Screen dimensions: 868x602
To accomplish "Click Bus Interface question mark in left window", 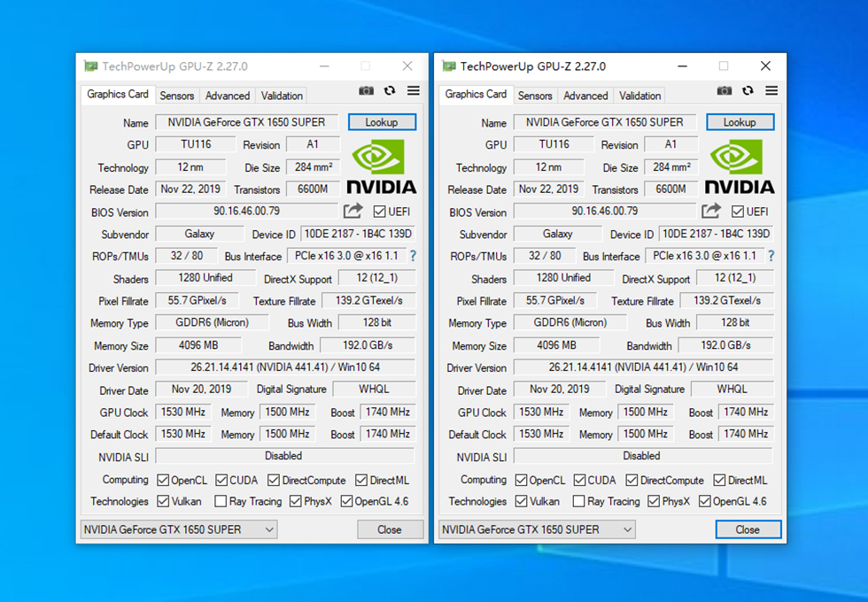I will (x=413, y=256).
